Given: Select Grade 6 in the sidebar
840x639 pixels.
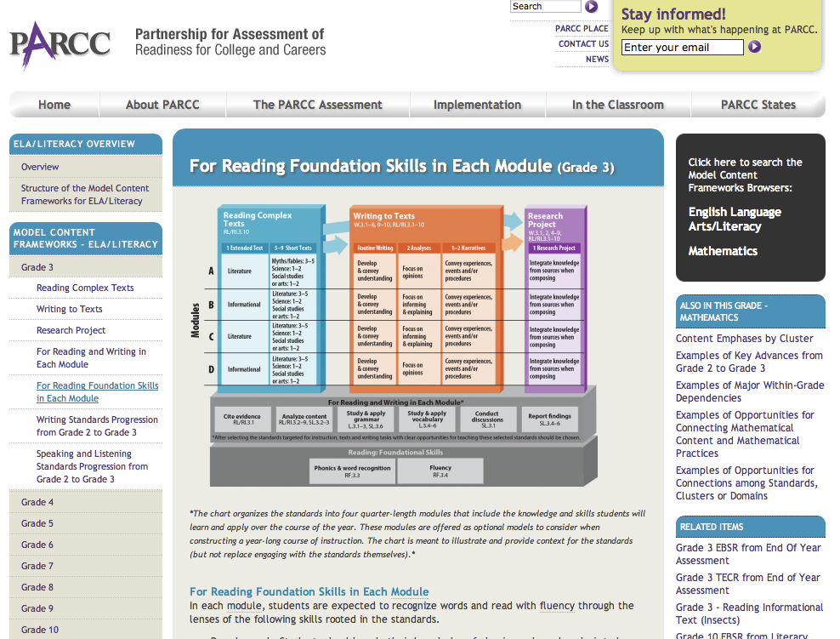Looking at the screenshot, I should click(37, 545).
